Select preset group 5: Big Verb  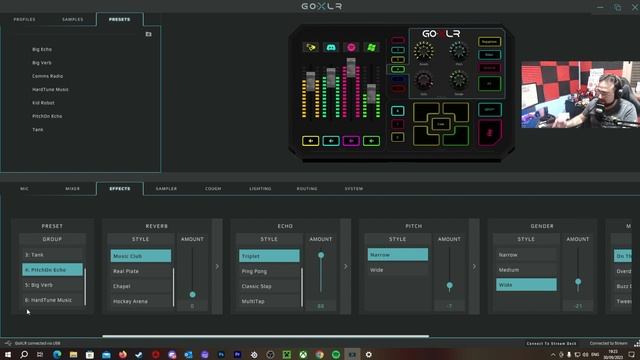52,285
